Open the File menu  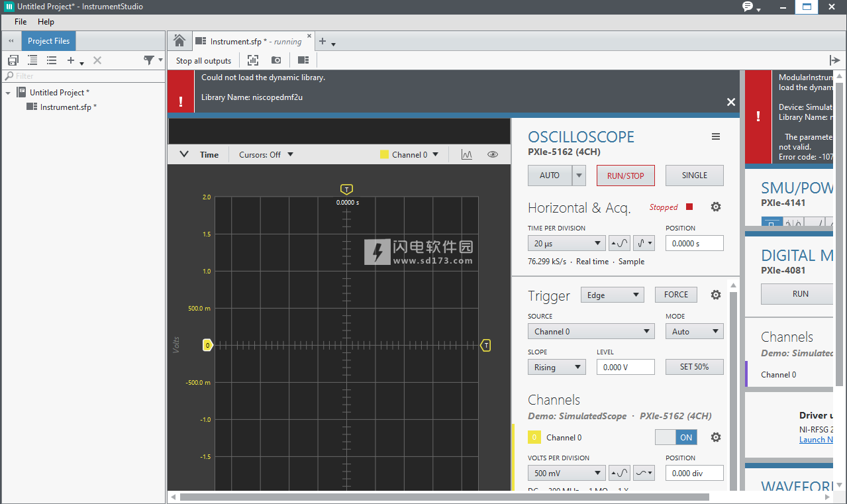[21, 22]
